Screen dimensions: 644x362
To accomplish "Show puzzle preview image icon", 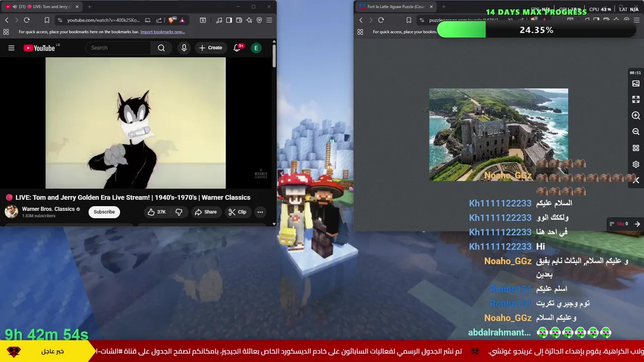I will point(636,83).
